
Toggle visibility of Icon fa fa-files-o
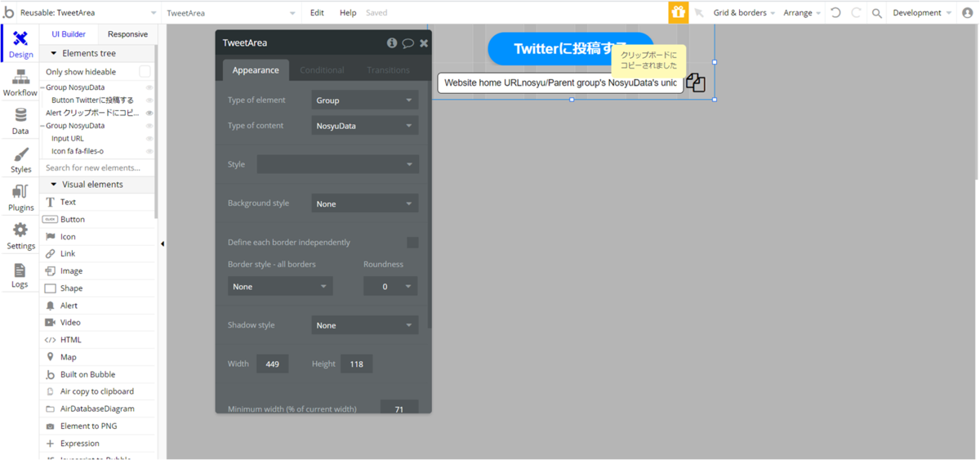tap(149, 151)
